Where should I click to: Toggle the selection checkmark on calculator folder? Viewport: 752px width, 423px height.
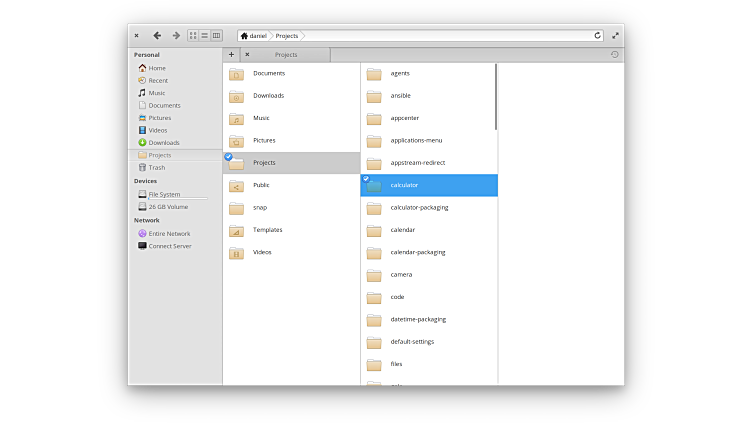366,179
